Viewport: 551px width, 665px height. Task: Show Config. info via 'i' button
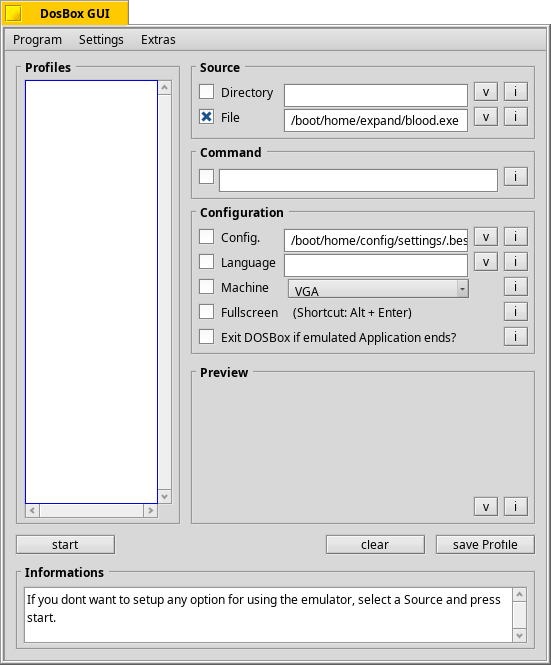[516, 237]
